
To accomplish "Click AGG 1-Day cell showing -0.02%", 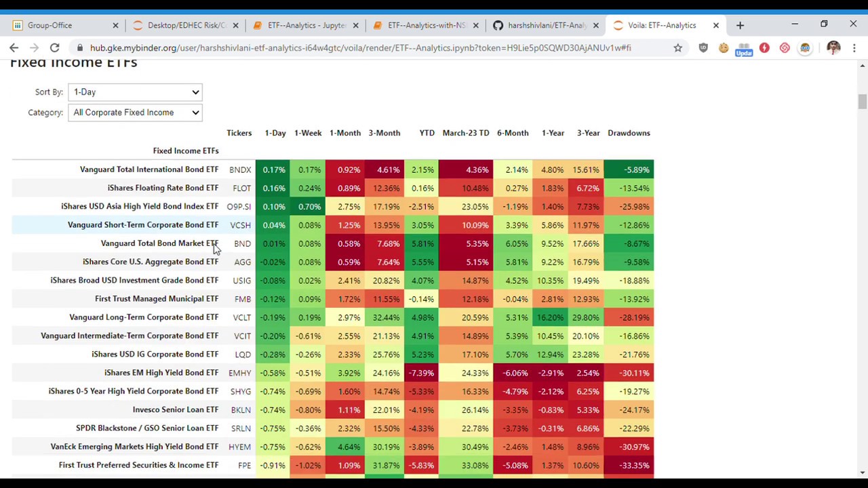I will click(x=273, y=262).
